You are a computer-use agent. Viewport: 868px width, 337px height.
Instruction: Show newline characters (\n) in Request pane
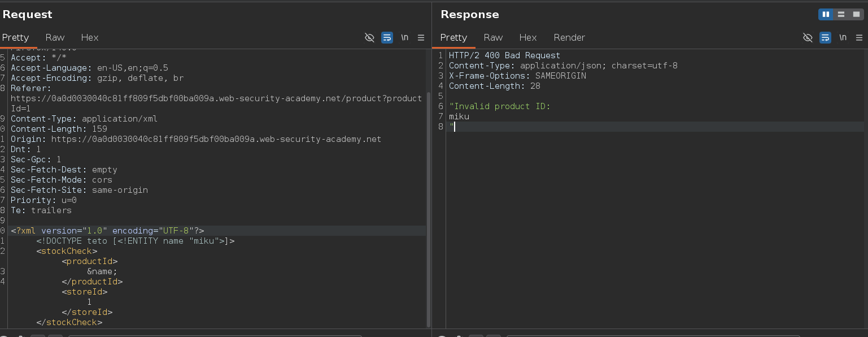(x=404, y=37)
